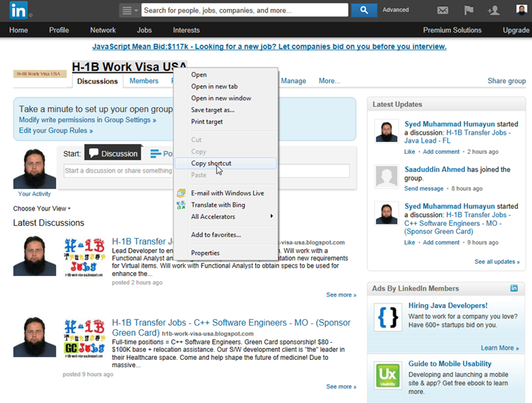Image resolution: width=532 pixels, height=403 pixels.
Task: Open the C++ Software Engineers discussion title
Action: (231, 327)
